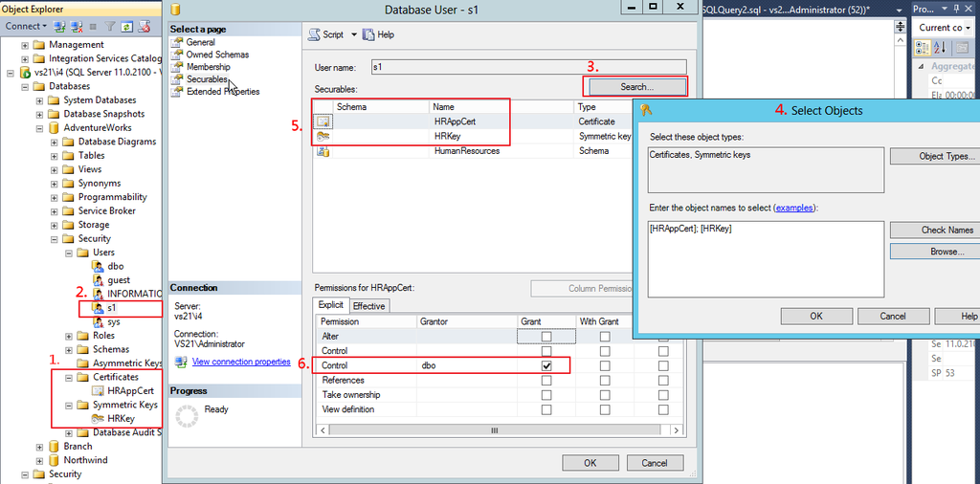The image size is (980, 484).
Task: Check Grant for the Alter permission
Action: pyautogui.click(x=546, y=337)
